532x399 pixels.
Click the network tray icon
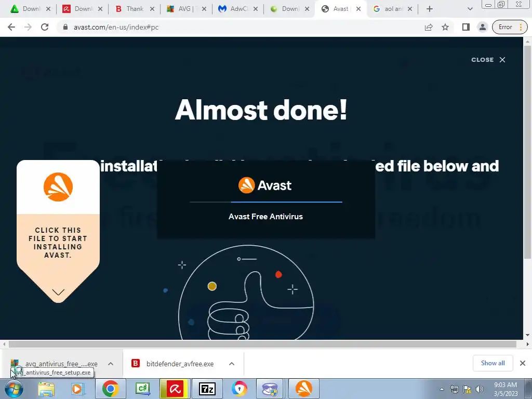tap(454, 389)
